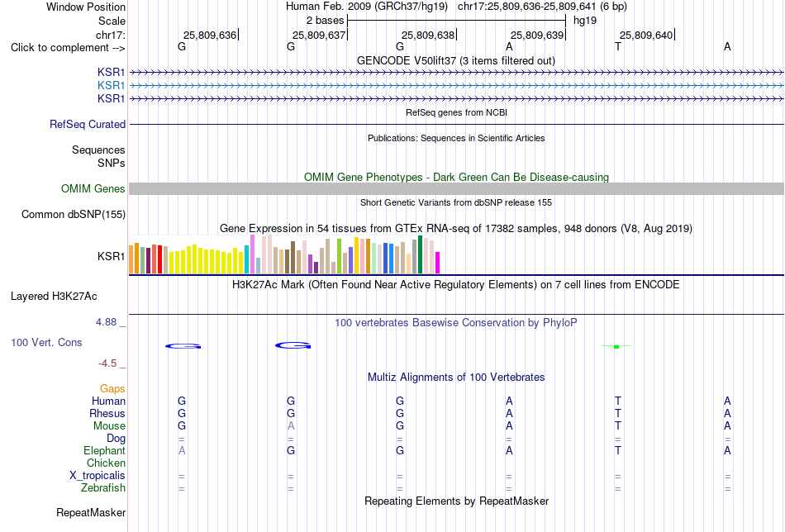
Task: Click the green OMIM Gene Phenotypes title
Action: click(456, 177)
